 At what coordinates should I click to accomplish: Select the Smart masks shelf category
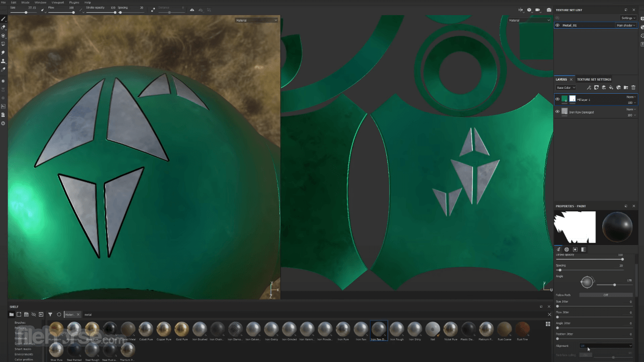pos(23,349)
